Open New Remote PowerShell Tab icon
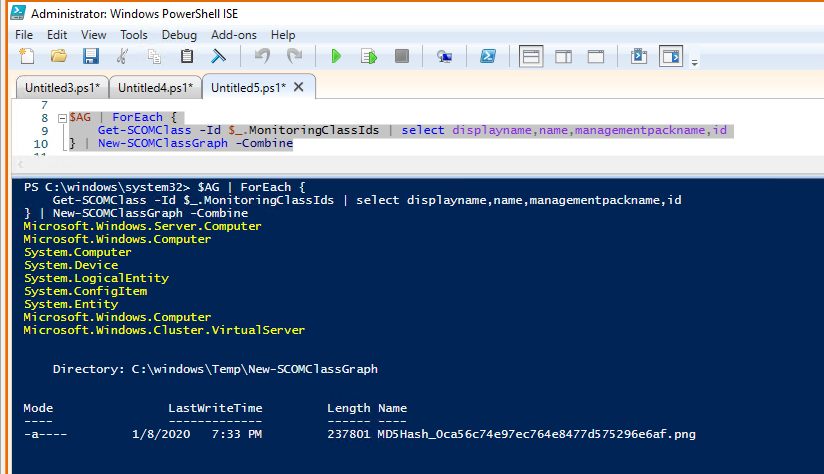Image resolution: width=824 pixels, height=474 pixels. pyautogui.click(x=444, y=57)
